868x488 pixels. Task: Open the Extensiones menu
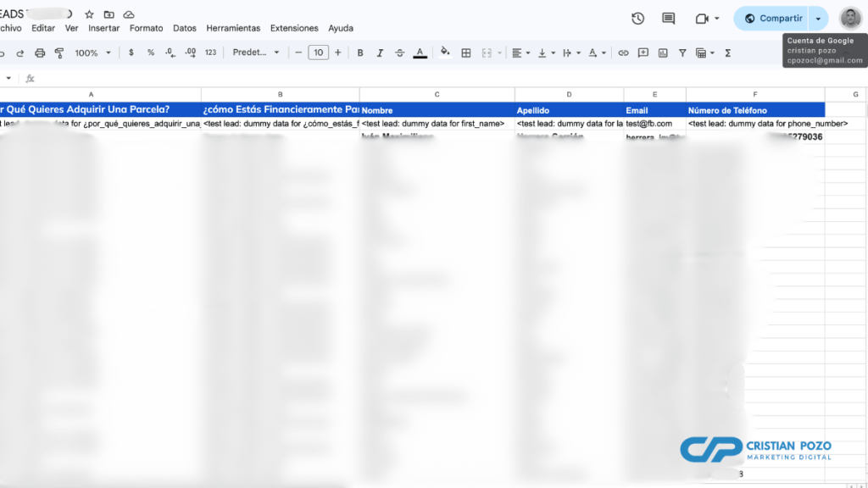click(x=294, y=28)
